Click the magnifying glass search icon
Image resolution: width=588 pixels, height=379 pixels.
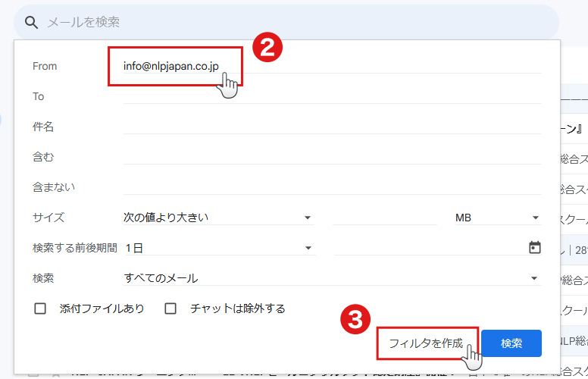tap(31, 22)
